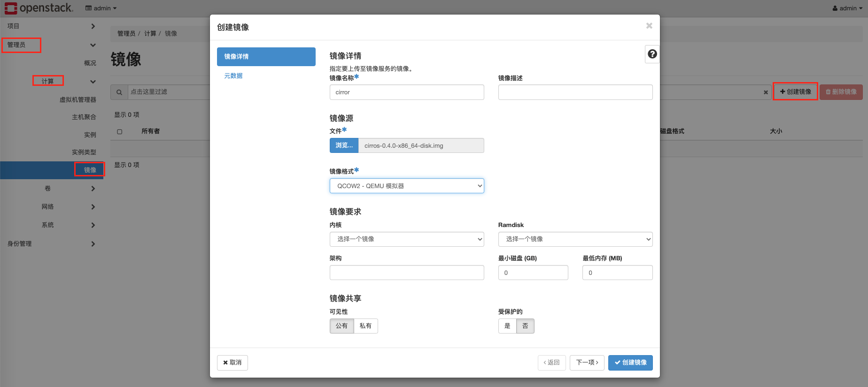Click the 计算 breadcrumb link

coord(150,34)
